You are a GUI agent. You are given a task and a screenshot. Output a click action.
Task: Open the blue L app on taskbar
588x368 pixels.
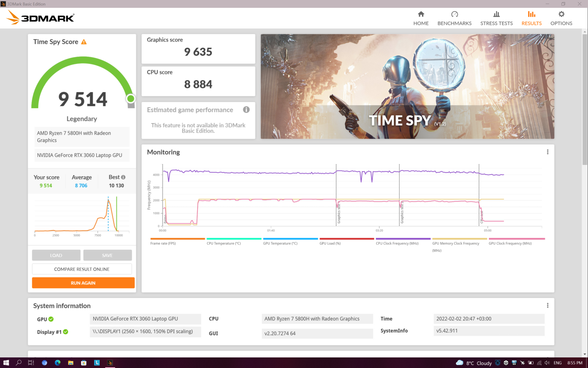[97, 363]
